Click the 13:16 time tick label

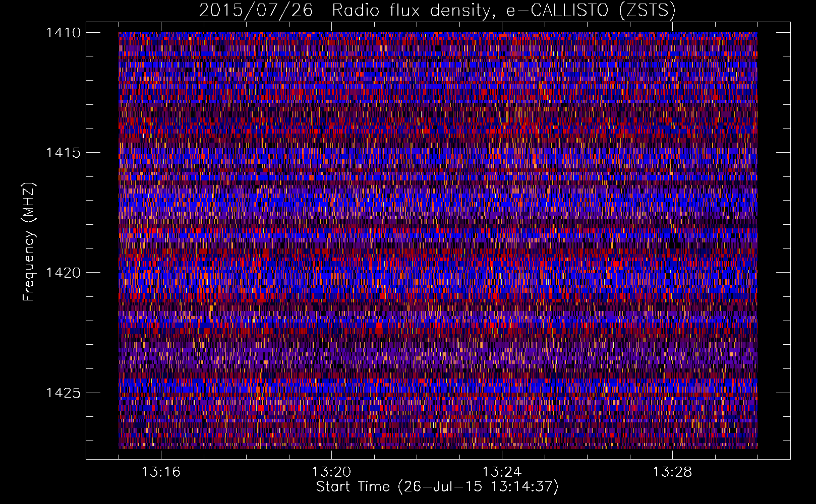click(161, 472)
